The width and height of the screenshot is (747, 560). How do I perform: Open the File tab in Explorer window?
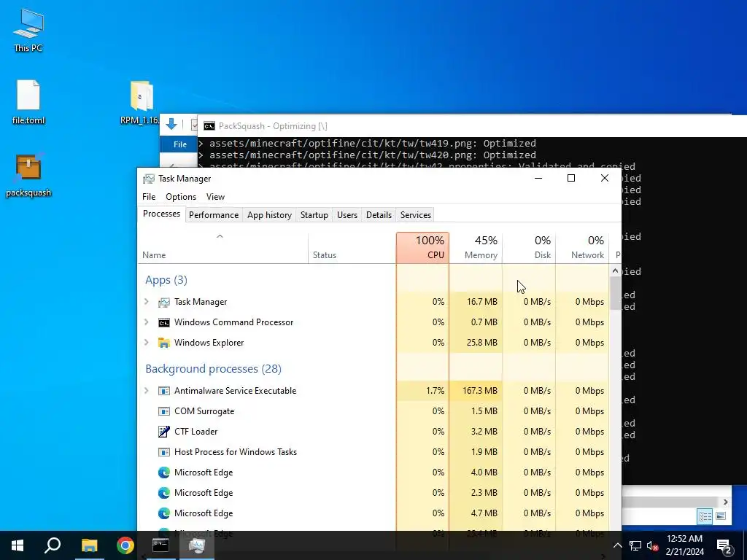[180, 144]
